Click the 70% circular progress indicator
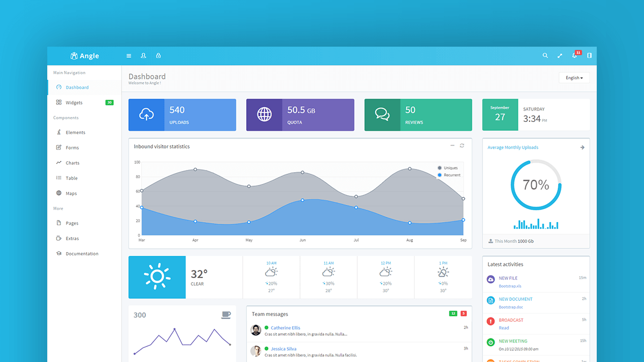The width and height of the screenshot is (644, 362). [x=536, y=184]
